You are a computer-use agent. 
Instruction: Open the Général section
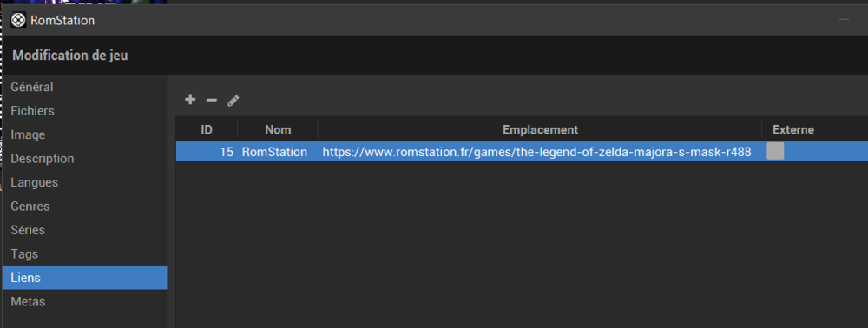click(x=84, y=87)
